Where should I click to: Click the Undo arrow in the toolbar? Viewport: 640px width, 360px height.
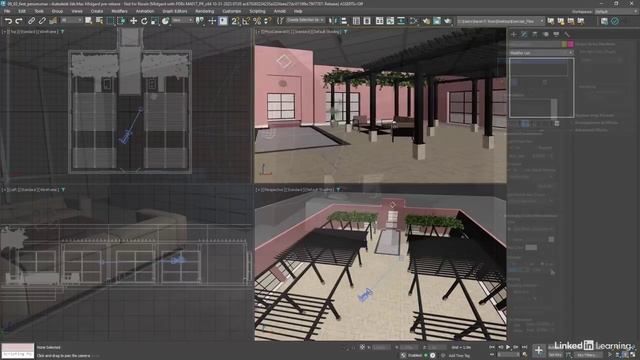(8, 20)
